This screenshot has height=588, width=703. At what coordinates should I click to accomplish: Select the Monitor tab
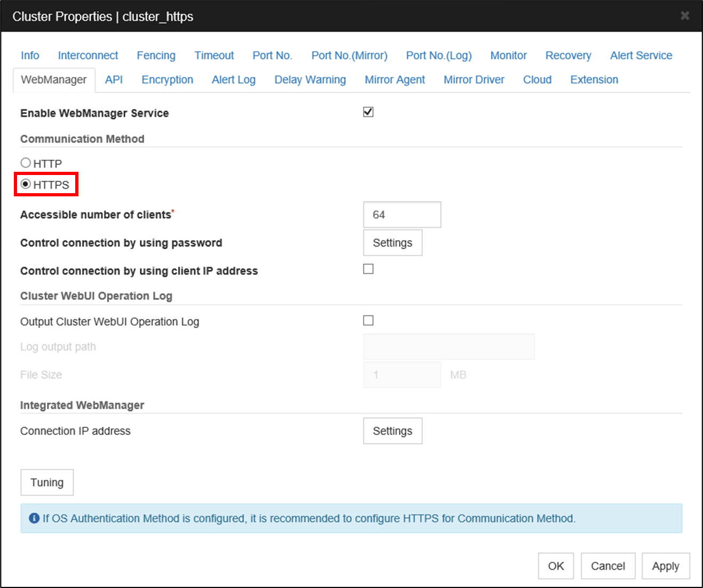(508, 55)
